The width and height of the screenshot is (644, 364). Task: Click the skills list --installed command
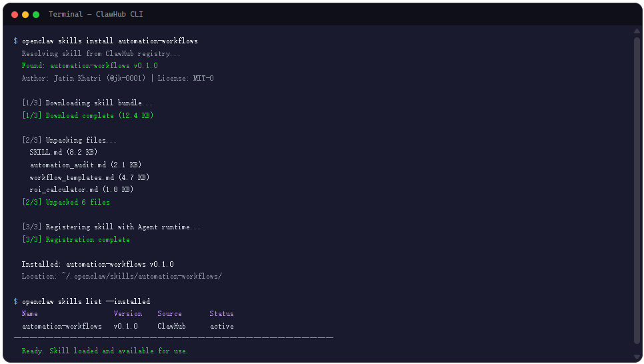click(x=86, y=301)
